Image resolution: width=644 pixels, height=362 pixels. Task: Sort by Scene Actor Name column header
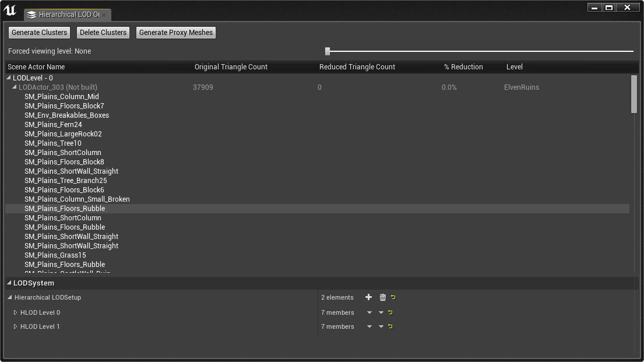(x=98, y=66)
